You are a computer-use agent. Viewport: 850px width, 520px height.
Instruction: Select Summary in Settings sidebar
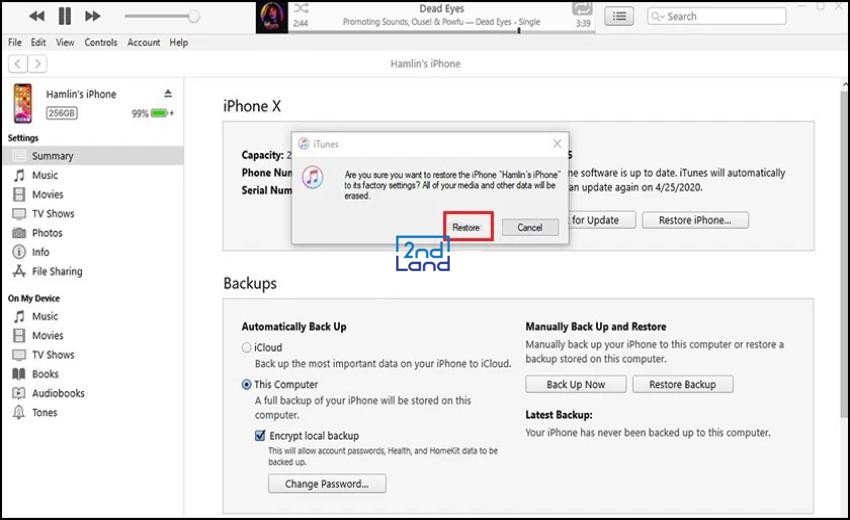coord(93,156)
